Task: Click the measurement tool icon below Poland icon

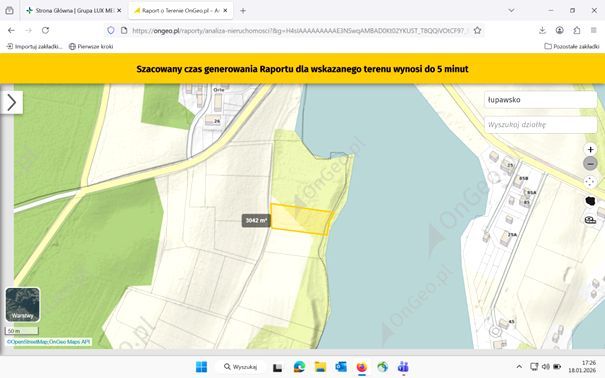Action: click(590, 220)
